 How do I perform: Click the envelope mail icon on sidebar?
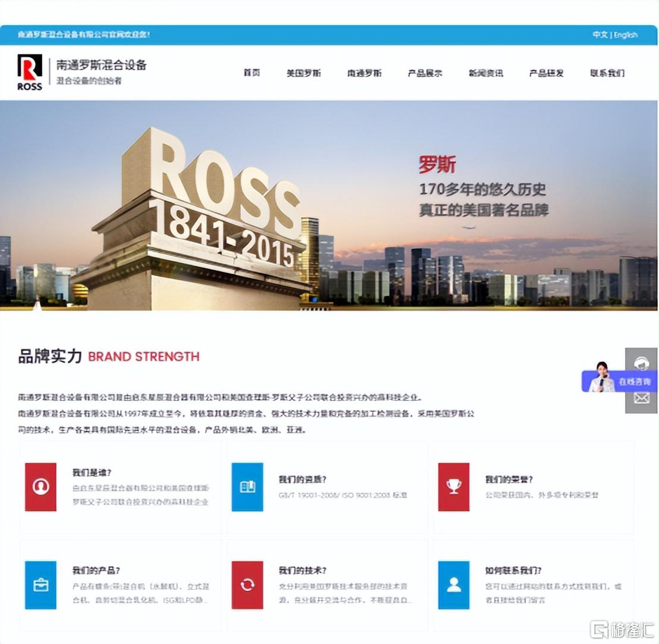click(x=641, y=398)
